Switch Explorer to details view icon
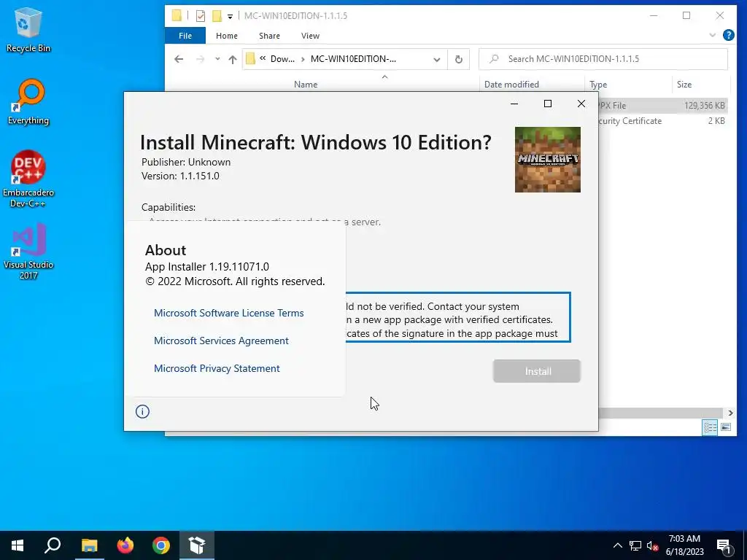Viewport: 747px width, 560px height. [x=710, y=427]
